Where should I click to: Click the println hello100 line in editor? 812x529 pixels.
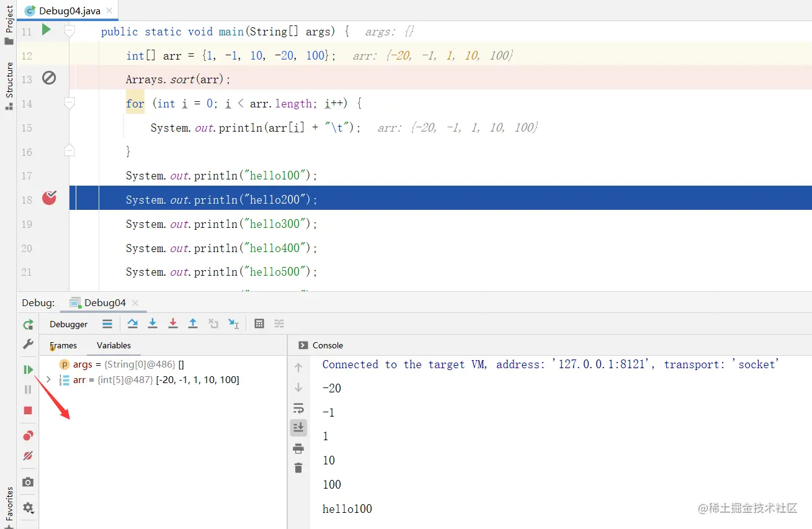click(221, 176)
